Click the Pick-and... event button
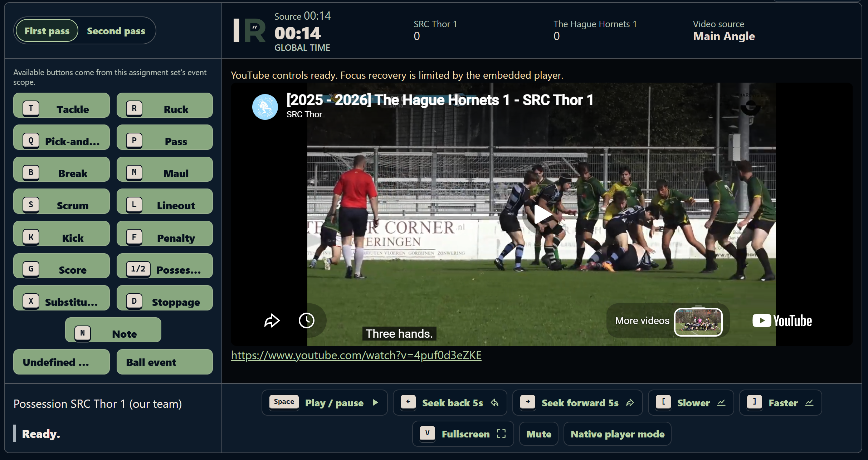Viewport: 868px width, 460px height. 62,138
